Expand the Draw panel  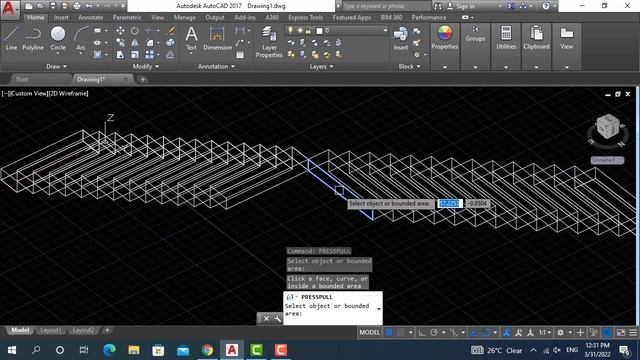(x=56, y=66)
